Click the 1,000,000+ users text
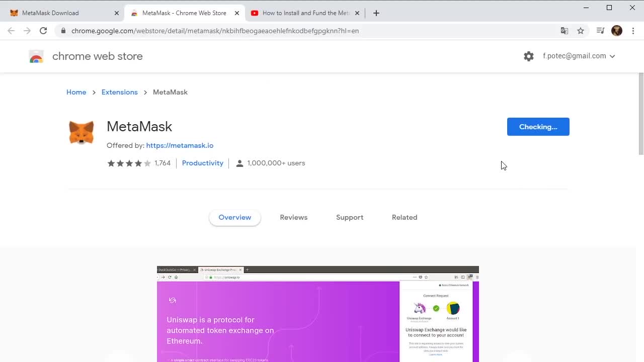The height and width of the screenshot is (362, 644). pyautogui.click(x=276, y=163)
